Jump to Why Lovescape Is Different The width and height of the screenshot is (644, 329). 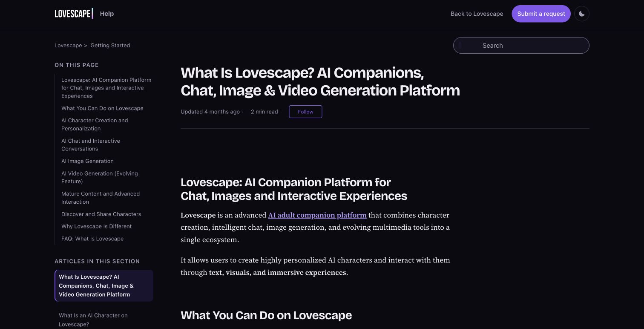96,226
